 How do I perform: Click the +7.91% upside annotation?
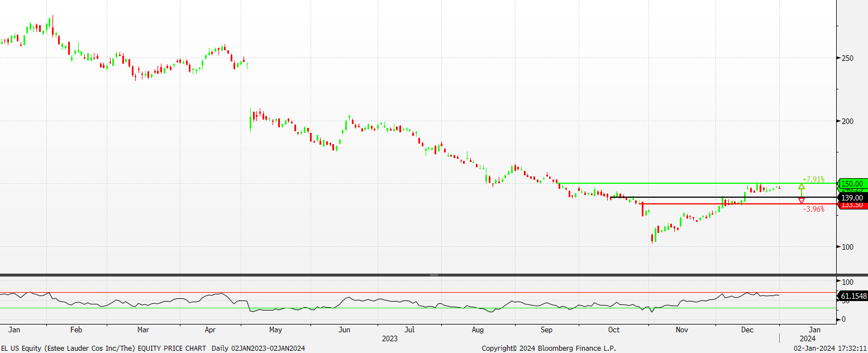click(x=813, y=179)
